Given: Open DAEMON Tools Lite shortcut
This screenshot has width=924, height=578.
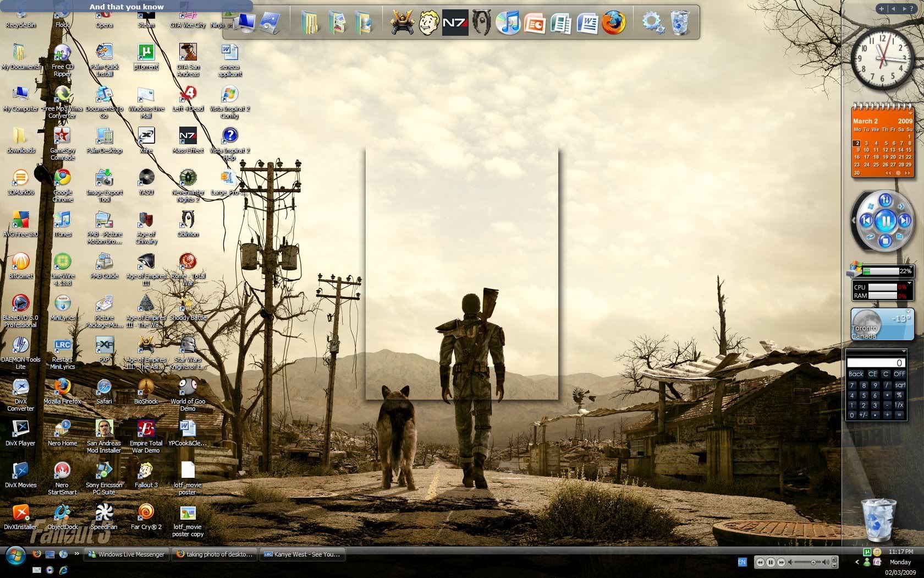Looking at the screenshot, I should point(20,353).
